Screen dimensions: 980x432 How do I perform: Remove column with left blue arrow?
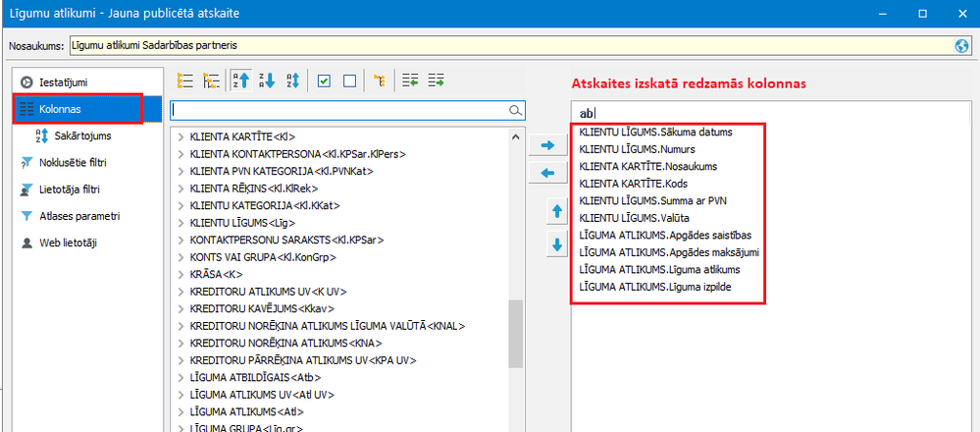(547, 173)
